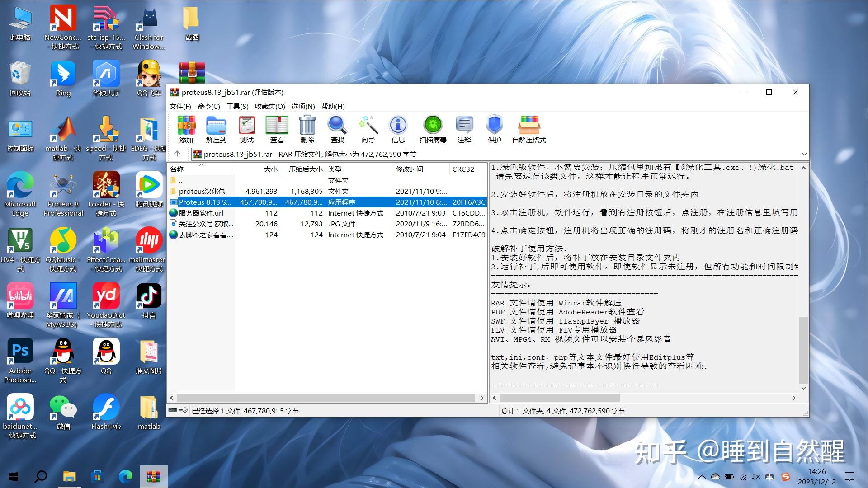Open the archive path dropdown arrow
The image size is (868, 488).
(x=804, y=154)
